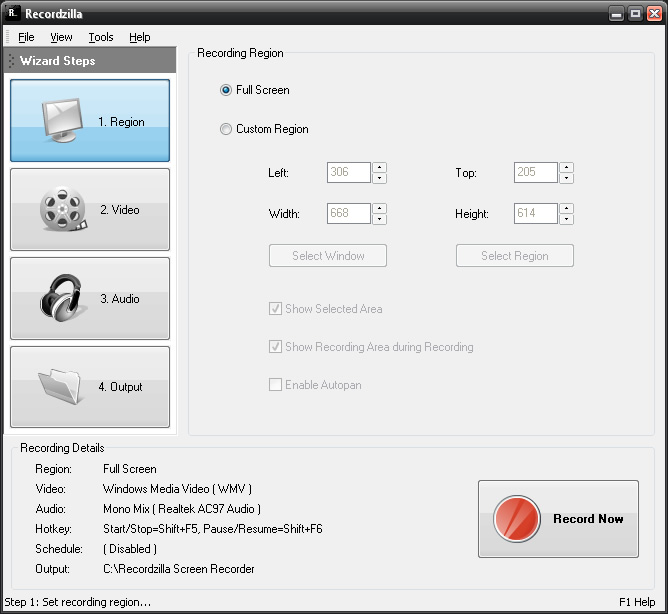Select the Full Screen radio button
This screenshot has width=668, height=614.
click(x=226, y=90)
